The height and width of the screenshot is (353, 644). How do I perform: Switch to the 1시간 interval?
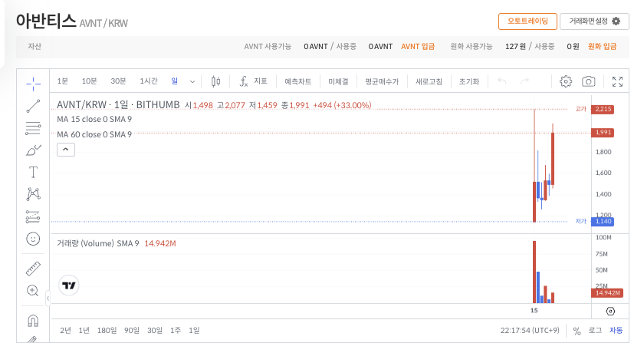click(x=149, y=81)
